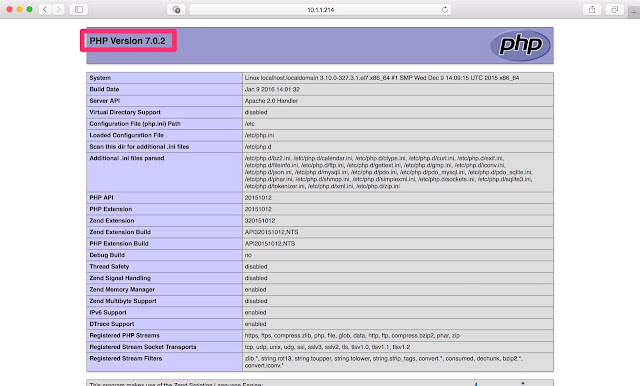Go back using Safari's back arrow

coord(45,9)
